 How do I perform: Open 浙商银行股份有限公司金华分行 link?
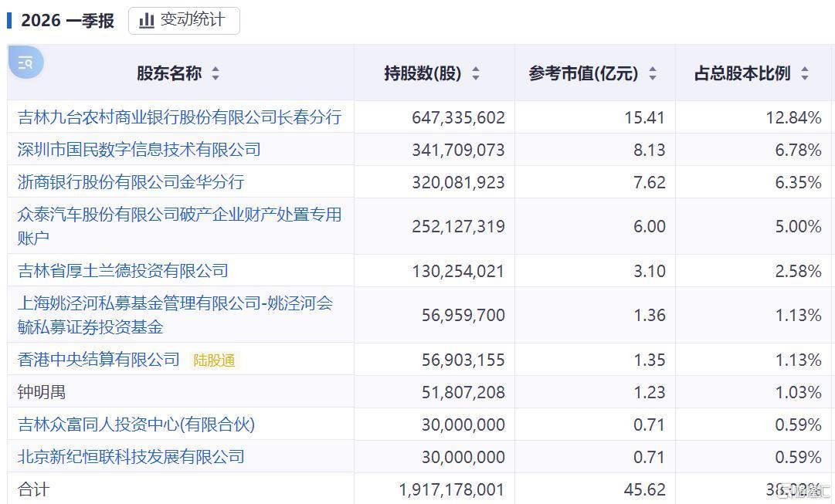pyautogui.click(x=131, y=182)
